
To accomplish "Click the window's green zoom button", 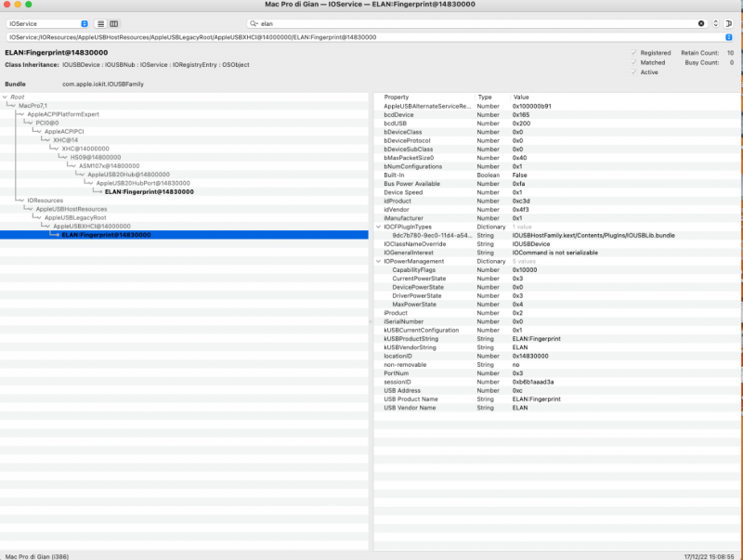I will [x=29, y=5].
